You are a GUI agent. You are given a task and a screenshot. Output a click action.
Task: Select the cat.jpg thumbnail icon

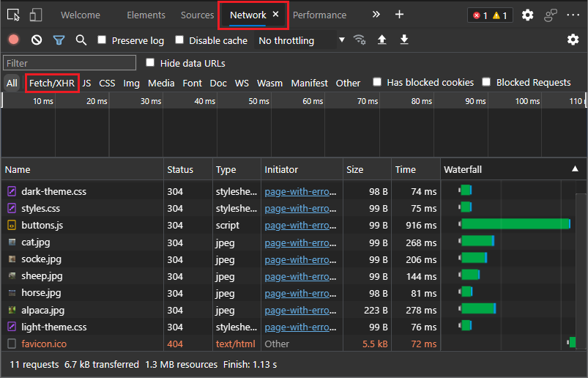click(x=12, y=242)
